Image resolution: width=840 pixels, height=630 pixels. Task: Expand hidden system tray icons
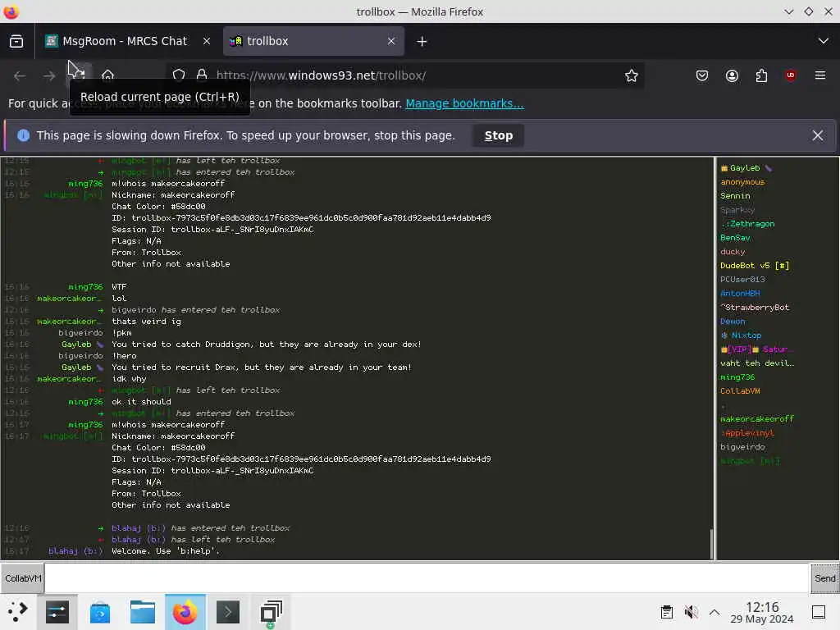coord(714,612)
